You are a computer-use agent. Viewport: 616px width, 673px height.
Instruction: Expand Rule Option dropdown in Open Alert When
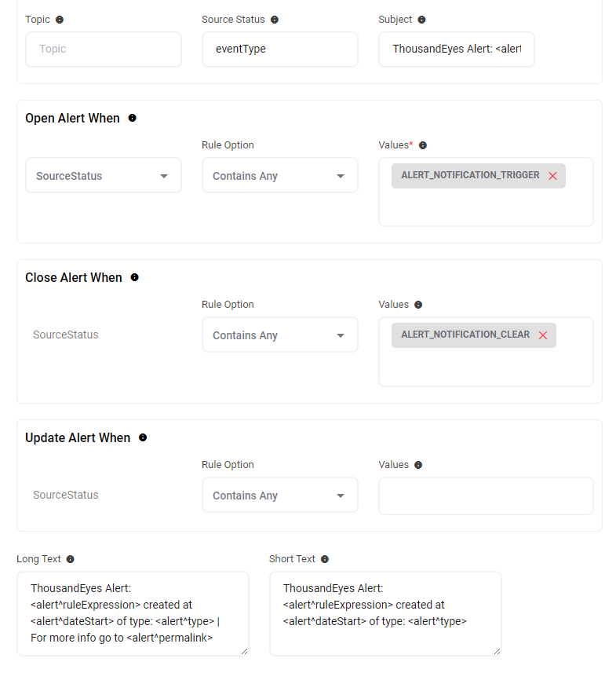(279, 176)
